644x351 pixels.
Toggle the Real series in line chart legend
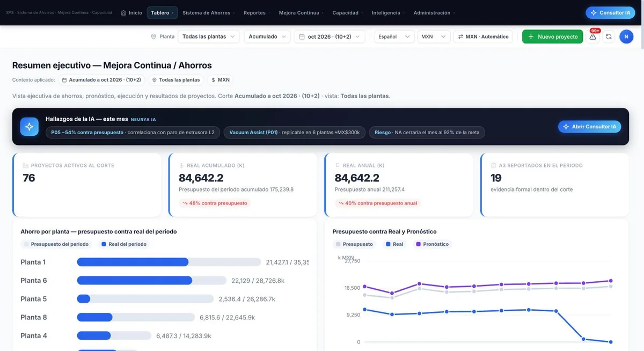tap(394, 244)
